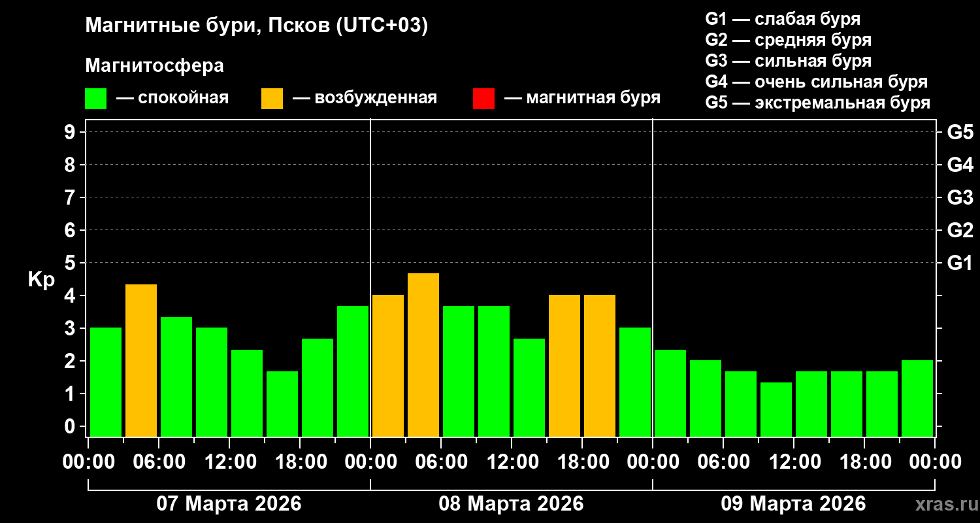Click the '06:00' time label for 07 Марта
Image resolution: width=980 pixels, height=523 pixels.
click(x=159, y=462)
